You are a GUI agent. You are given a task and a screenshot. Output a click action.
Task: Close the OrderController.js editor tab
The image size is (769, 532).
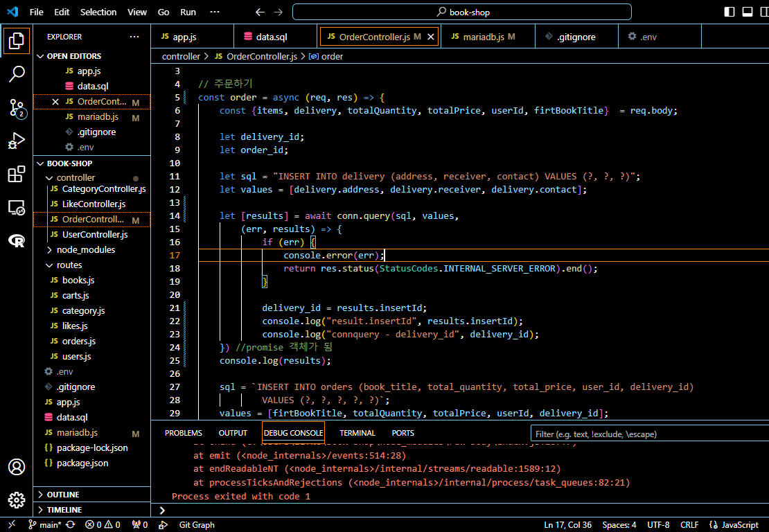[431, 37]
